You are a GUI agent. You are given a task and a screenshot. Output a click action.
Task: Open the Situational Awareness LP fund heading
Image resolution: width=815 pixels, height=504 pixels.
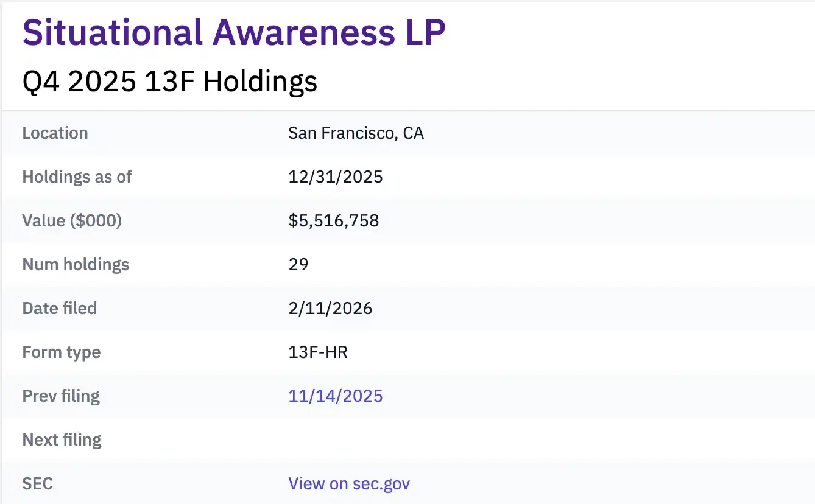[x=233, y=32]
